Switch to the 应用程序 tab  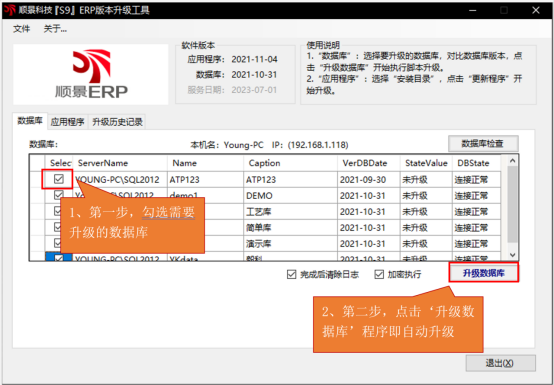click(x=67, y=122)
